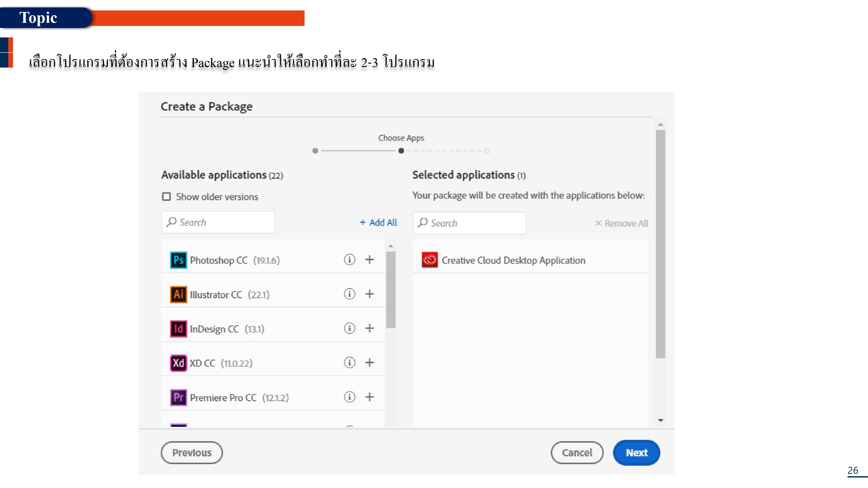Select the InDesign CC app icon
Screen dimensions: 868x488
(x=178, y=329)
